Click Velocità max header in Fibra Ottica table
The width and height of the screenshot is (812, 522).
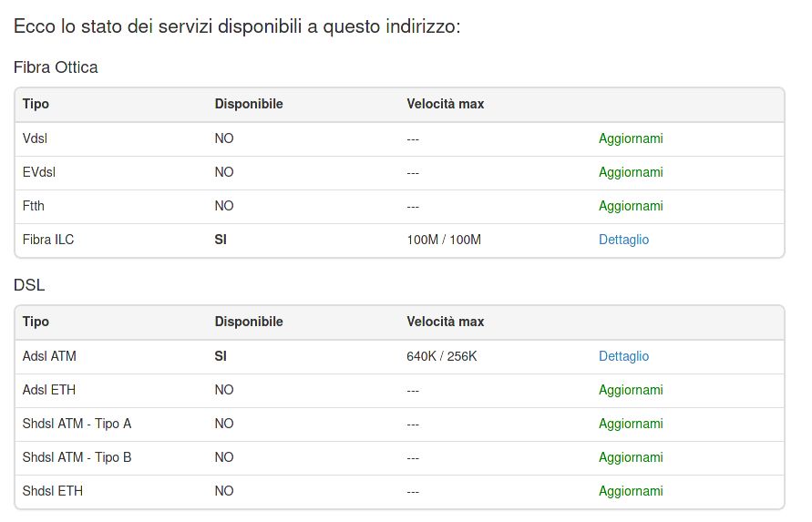click(x=446, y=105)
